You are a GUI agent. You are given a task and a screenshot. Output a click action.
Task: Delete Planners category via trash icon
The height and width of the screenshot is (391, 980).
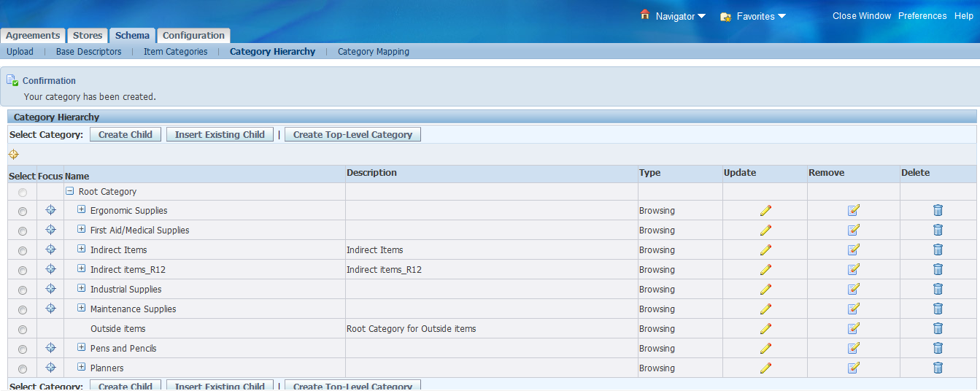coord(938,368)
